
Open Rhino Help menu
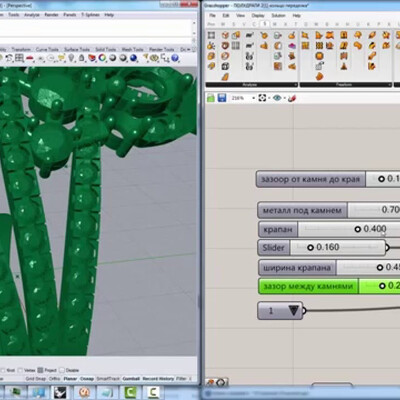click(x=109, y=15)
